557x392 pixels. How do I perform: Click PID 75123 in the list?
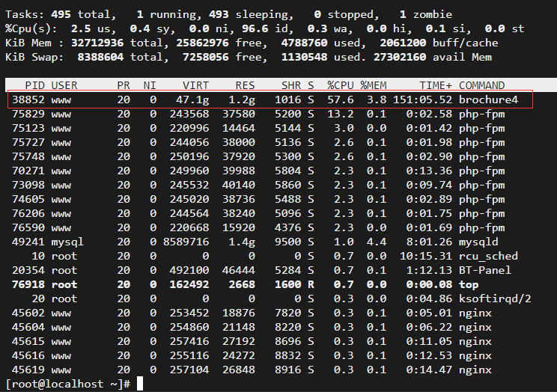tap(28, 128)
